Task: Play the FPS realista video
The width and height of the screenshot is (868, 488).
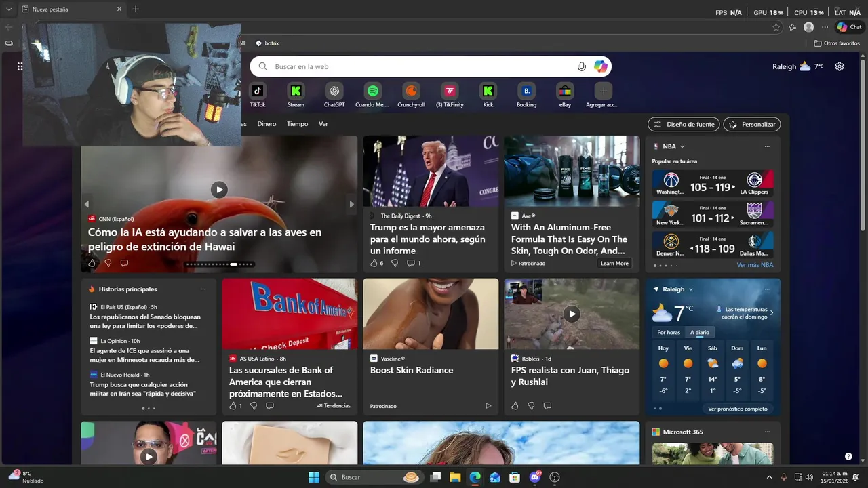Action: tap(572, 314)
